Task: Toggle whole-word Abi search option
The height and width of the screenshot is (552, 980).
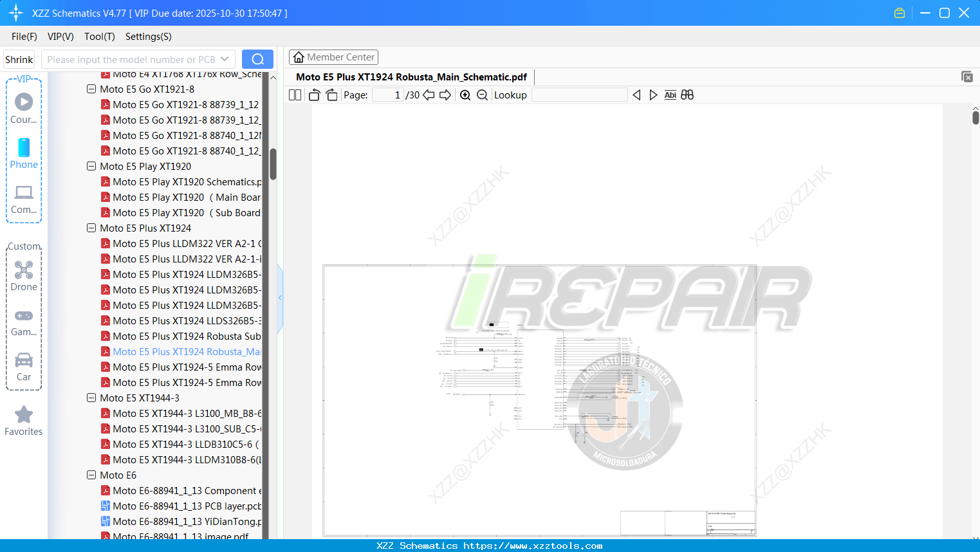Action: pos(670,95)
